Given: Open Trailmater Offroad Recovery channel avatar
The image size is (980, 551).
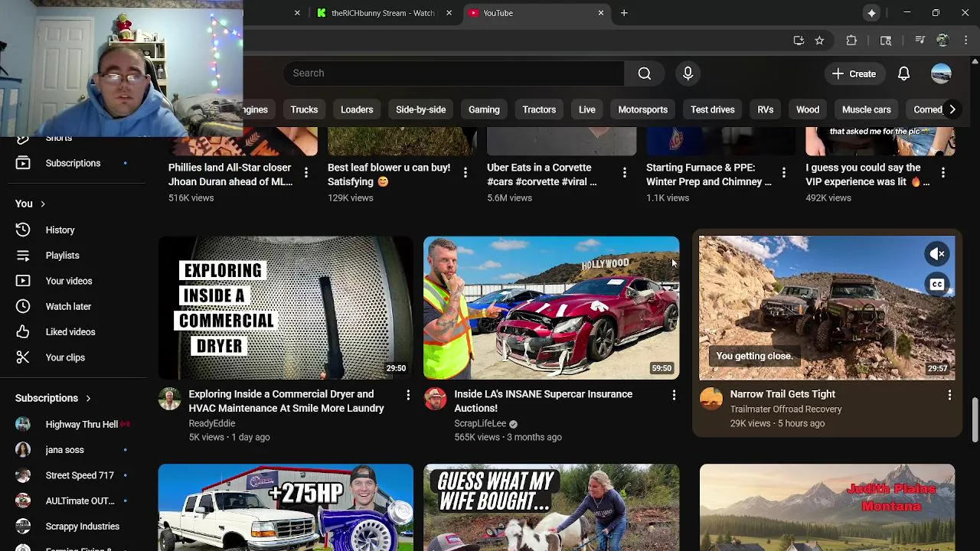Looking at the screenshot, I should coord(711,399).
